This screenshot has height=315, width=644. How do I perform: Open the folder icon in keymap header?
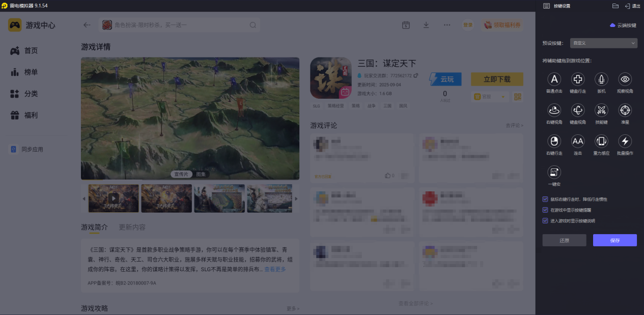[x=615, y=6]
